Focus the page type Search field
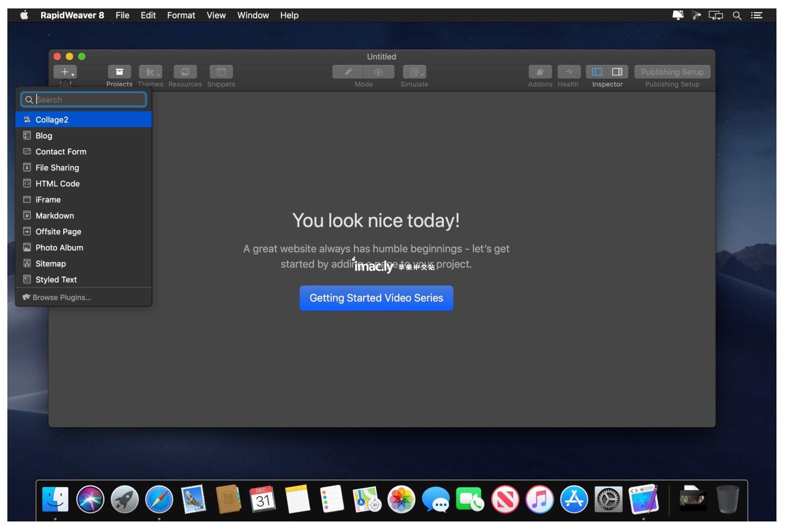 84,100
